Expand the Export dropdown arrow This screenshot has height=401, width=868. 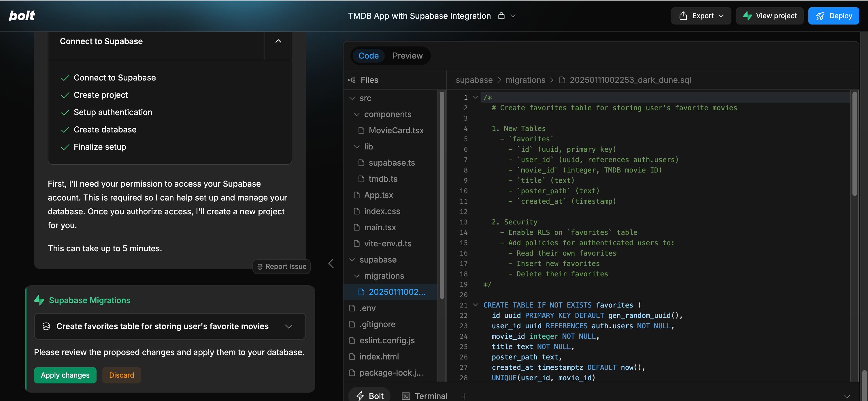721,16
